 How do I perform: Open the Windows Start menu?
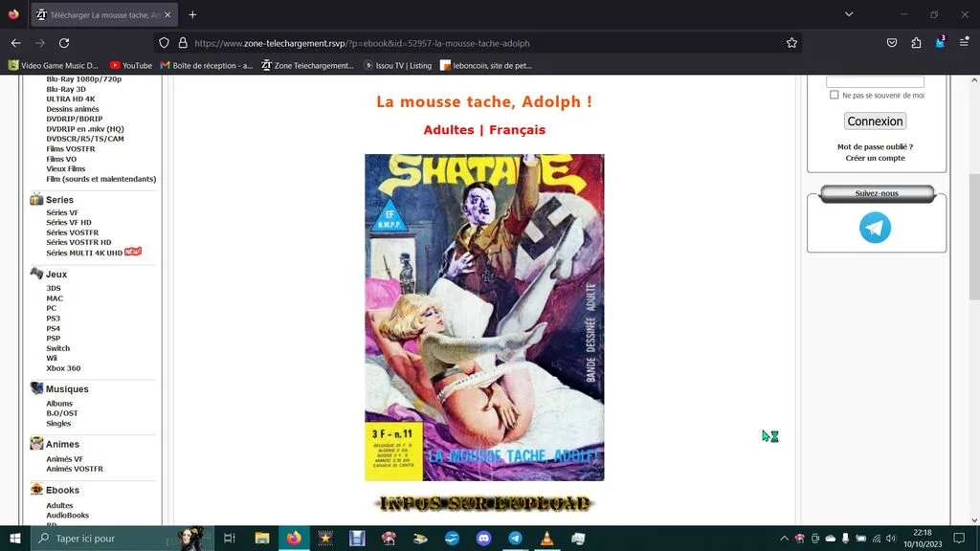pyautogui.click(x=15, y=538)
